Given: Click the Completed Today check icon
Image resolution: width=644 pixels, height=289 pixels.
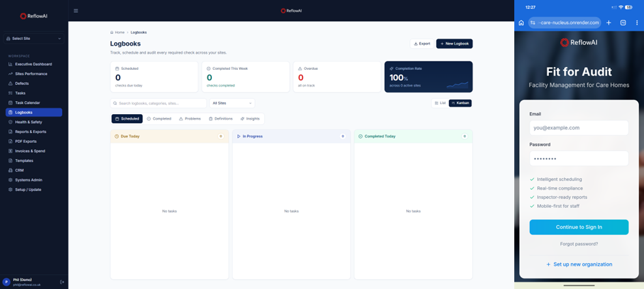Looking at the screenshot, I should pyautogui.click(x=360, y=136).
